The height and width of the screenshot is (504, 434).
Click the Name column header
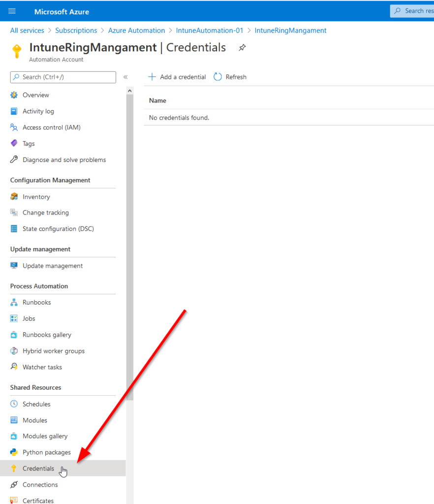[157, 100]
